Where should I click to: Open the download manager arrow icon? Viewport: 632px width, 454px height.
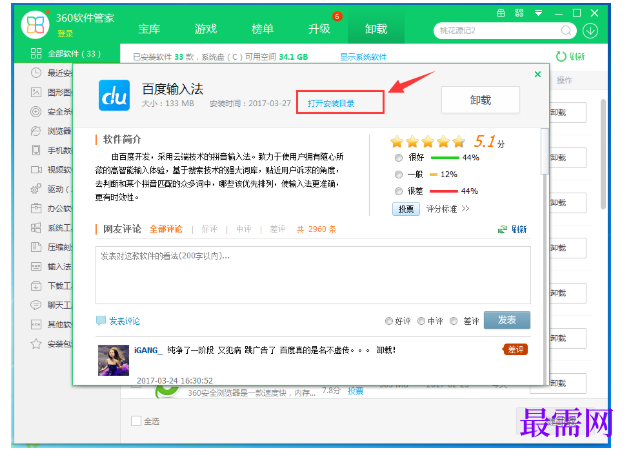click(590, 31)
